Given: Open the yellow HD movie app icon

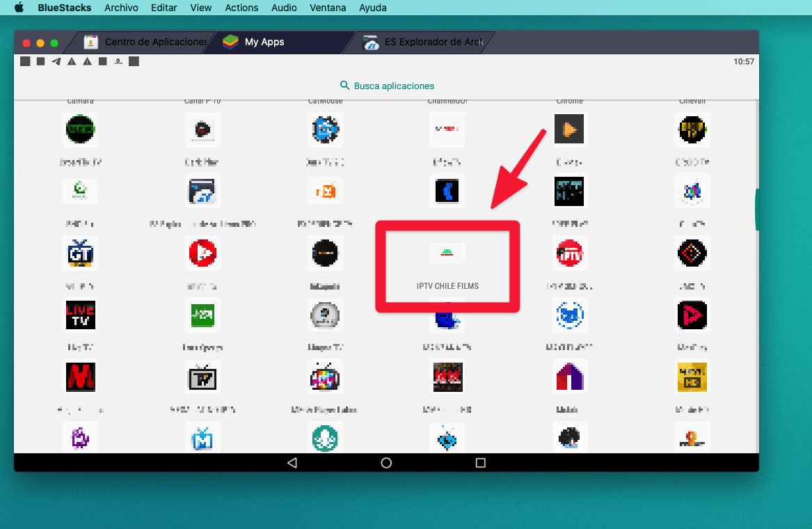Looking at the screenshot, I should 692,377.
